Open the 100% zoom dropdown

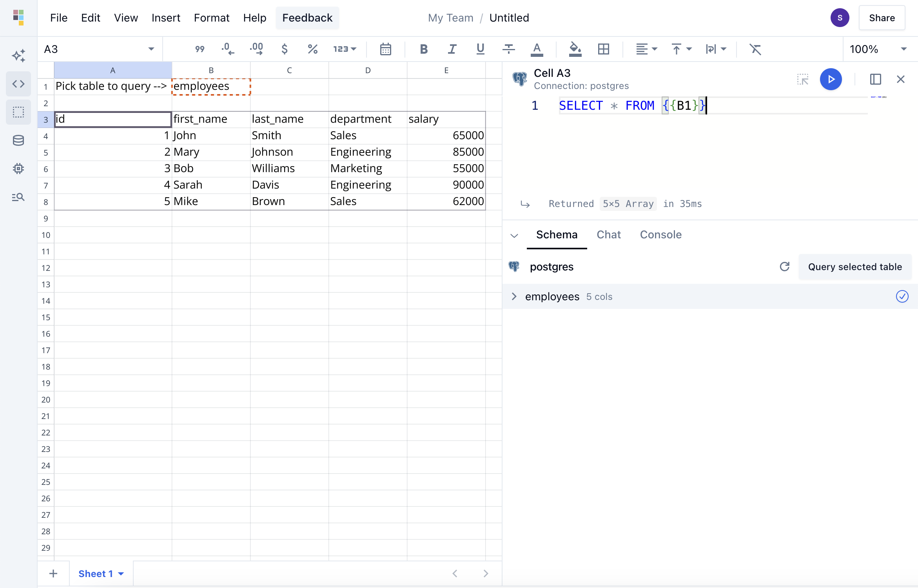pos(878,49)
